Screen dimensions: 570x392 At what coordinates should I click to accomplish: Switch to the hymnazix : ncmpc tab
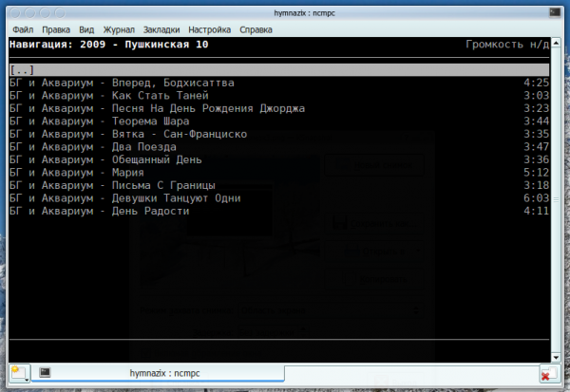click(x=158, y=373)
